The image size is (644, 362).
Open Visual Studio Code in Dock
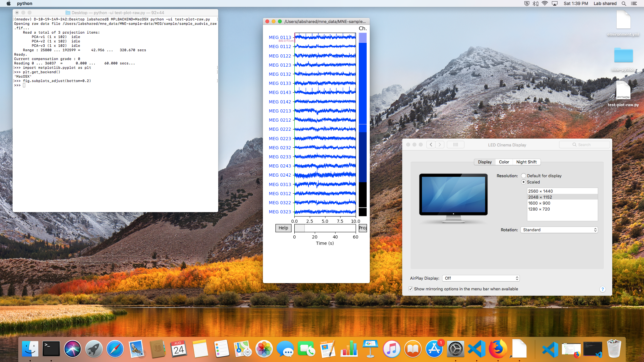[x=477, y=349]
